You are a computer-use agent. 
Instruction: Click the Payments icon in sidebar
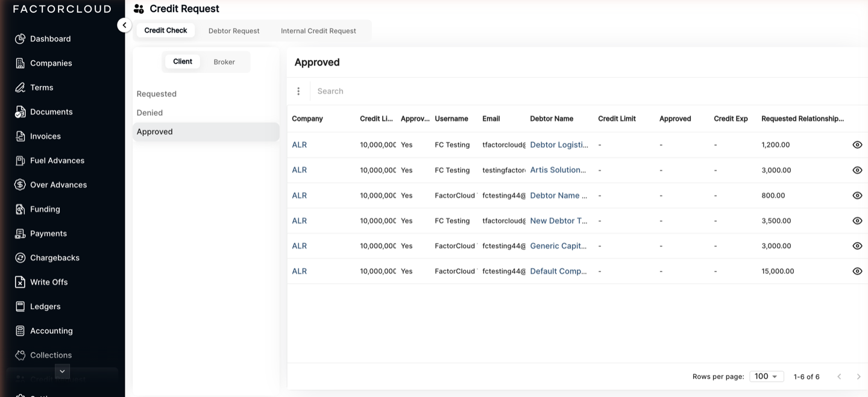coord(20,234)
